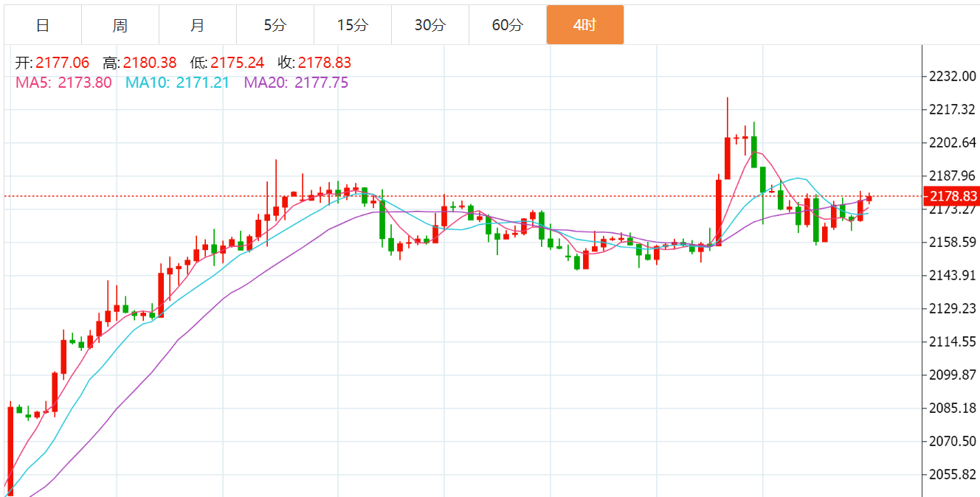
Task: Select the 周 weekly chart tab
Action: 120,25
